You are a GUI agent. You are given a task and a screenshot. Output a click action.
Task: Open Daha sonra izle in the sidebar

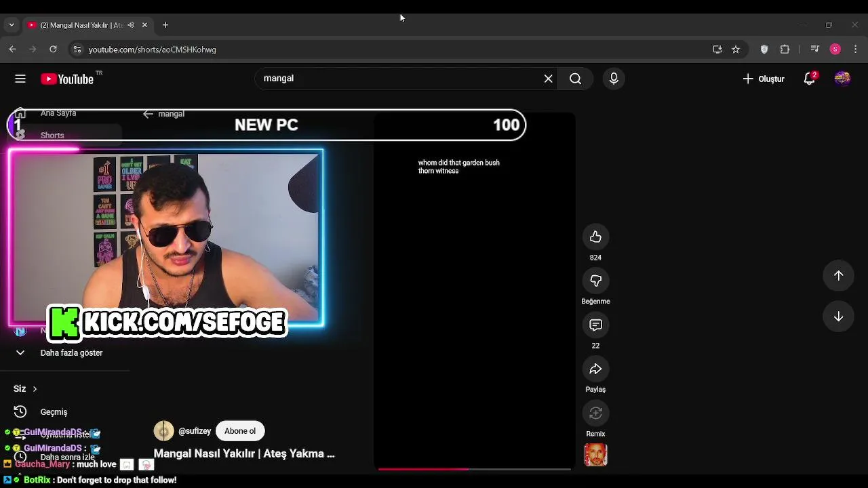coord(68,457)
